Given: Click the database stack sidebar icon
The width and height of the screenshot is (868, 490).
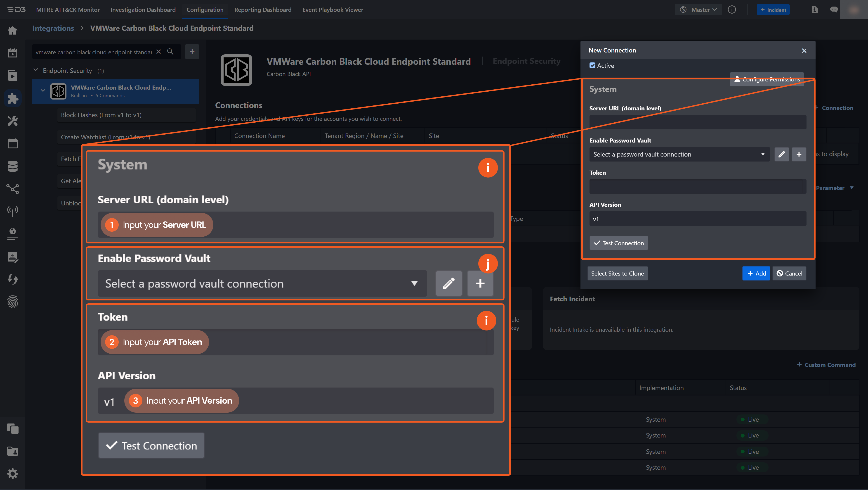Looking at the screenshot, I should [12, 166].
